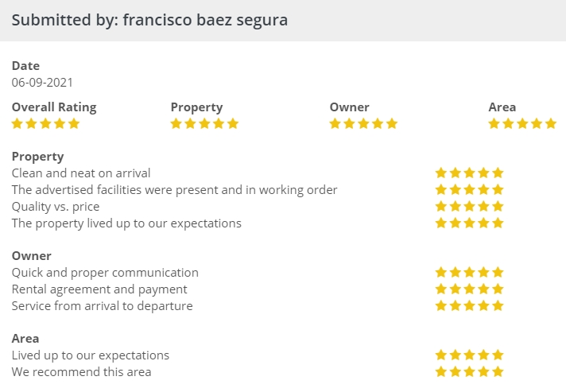Click stars beside Clean and neat on arrival
Screen dimensions: 566x392
pos(469,173)
